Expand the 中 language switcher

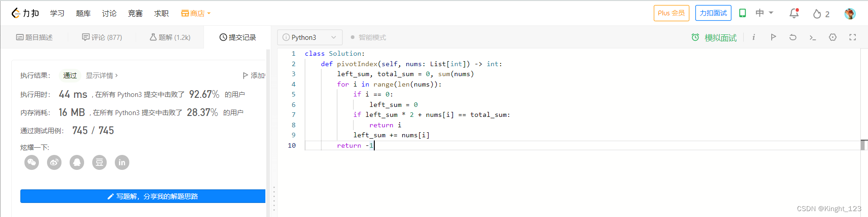764,13
